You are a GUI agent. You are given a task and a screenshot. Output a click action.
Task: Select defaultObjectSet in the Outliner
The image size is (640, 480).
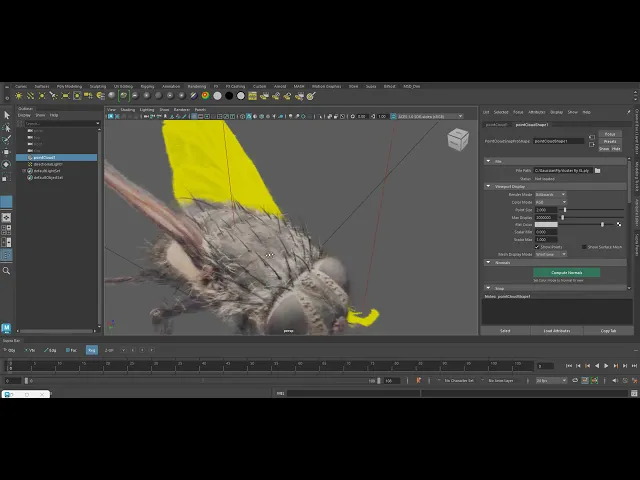(48, 178)
